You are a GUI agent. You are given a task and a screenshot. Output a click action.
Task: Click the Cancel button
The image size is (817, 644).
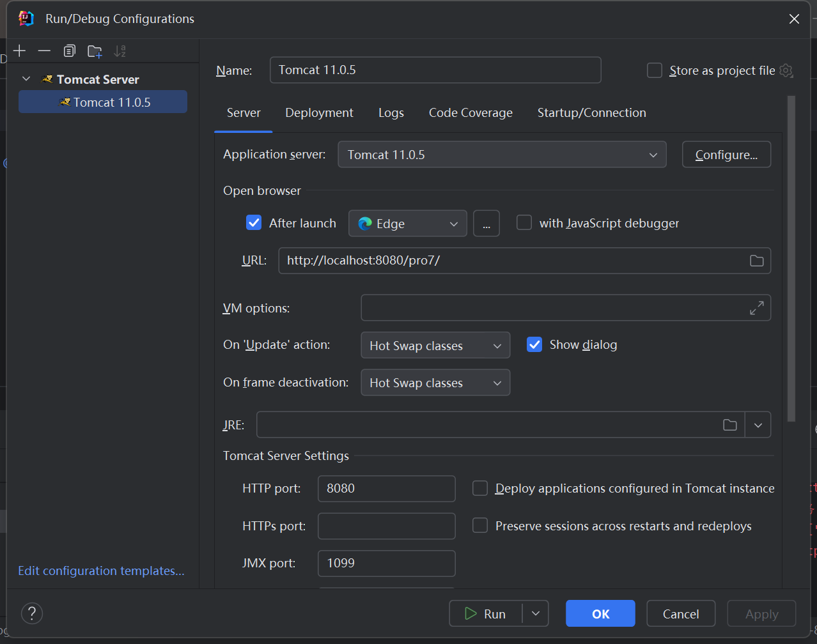click(x=681, y=614)
